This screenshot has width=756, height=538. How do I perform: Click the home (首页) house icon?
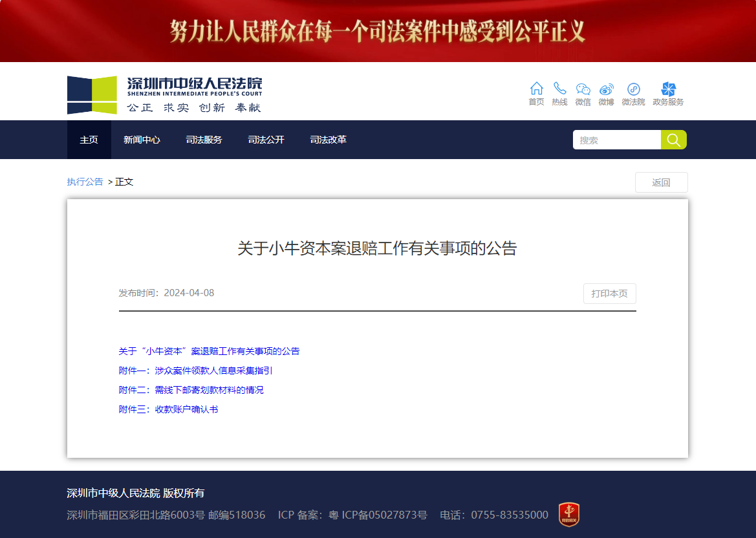[x=536, y=89]
